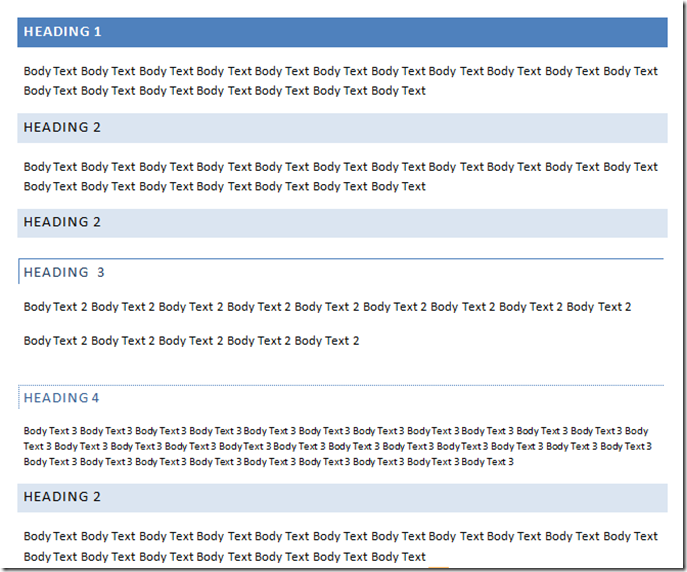Place cursor in the five-item Body Text 2 line
Screen dimensions: 687x572
[x=191, y=341]
